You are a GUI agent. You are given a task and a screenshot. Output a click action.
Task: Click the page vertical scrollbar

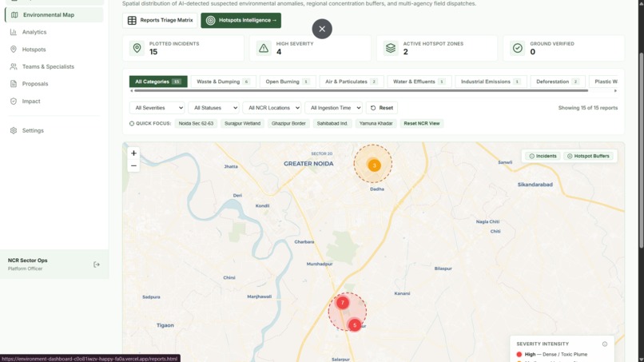point(641,150)
